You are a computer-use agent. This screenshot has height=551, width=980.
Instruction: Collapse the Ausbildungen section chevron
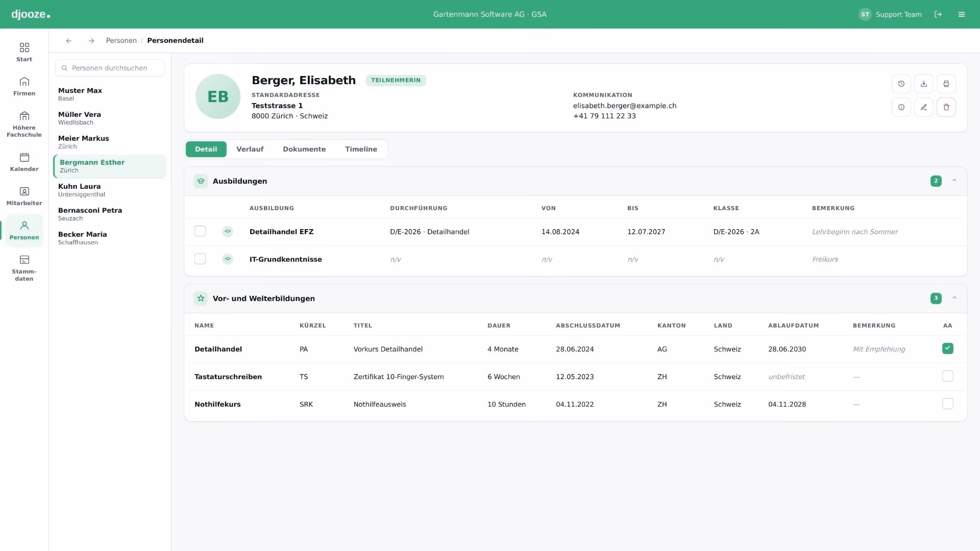(x=954, y=181)
